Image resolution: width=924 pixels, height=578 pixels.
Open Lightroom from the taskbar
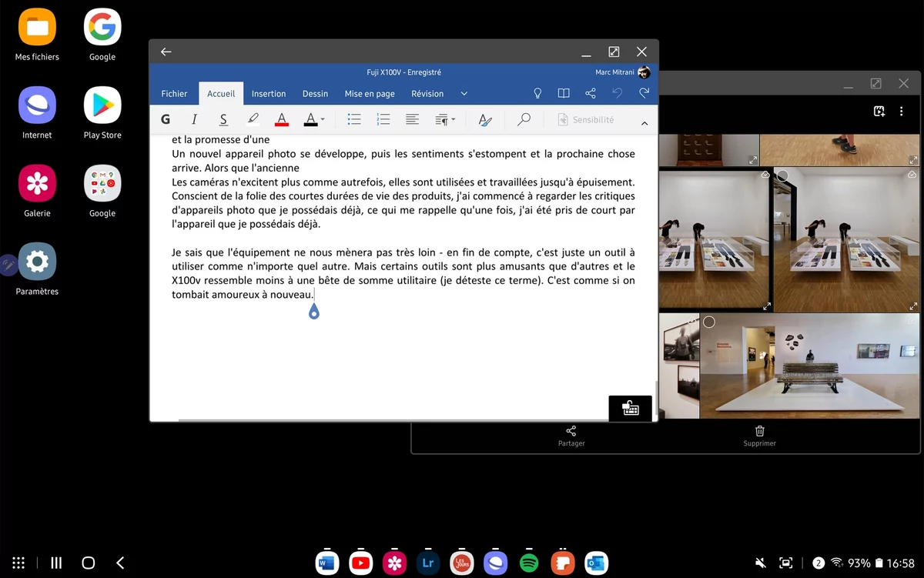(x=428, y=563)
